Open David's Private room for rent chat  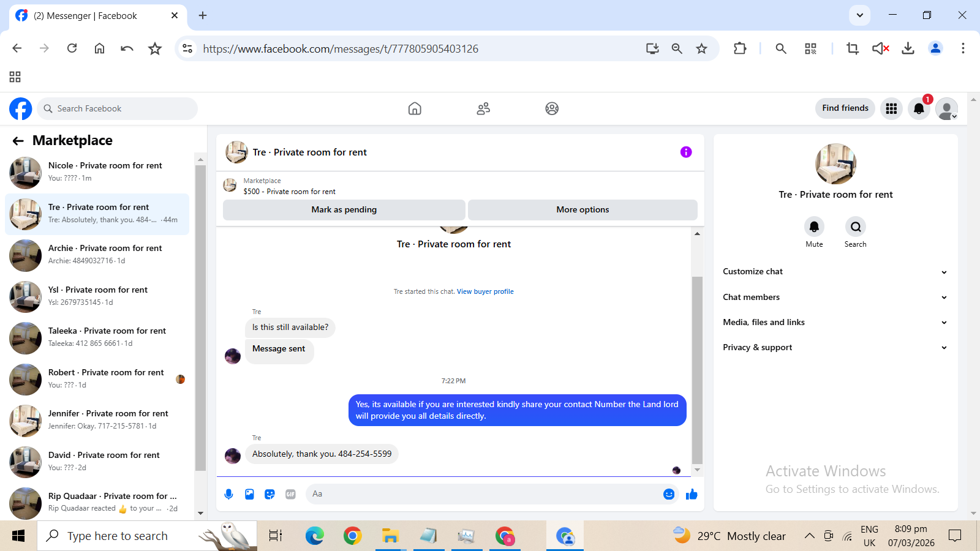(x=97, y=462)
